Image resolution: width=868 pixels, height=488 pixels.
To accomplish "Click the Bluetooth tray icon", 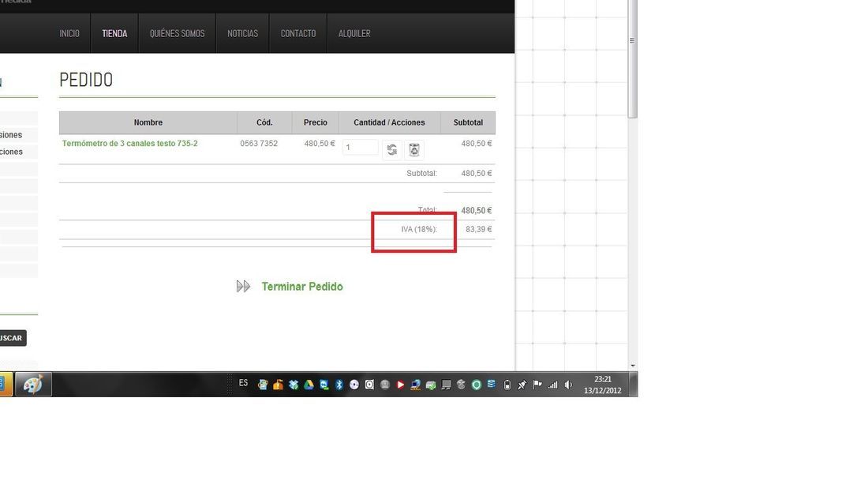I will tap(339, 385).
